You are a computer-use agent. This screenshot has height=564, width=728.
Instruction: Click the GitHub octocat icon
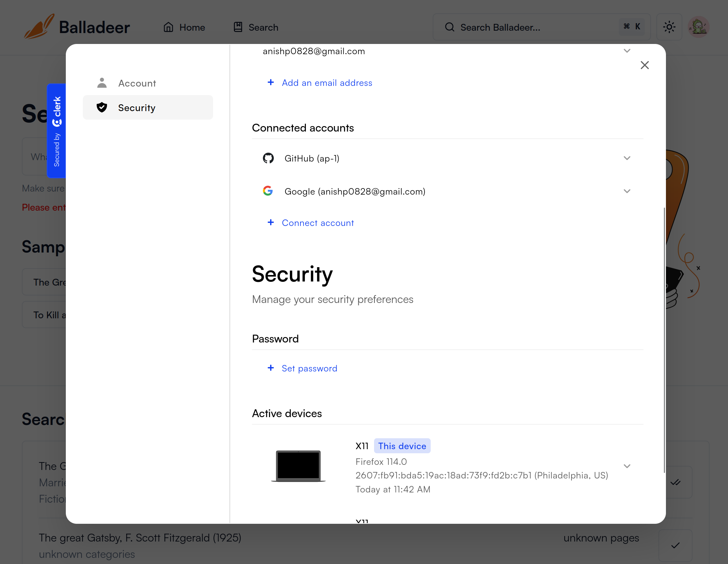tap(268, 158)
